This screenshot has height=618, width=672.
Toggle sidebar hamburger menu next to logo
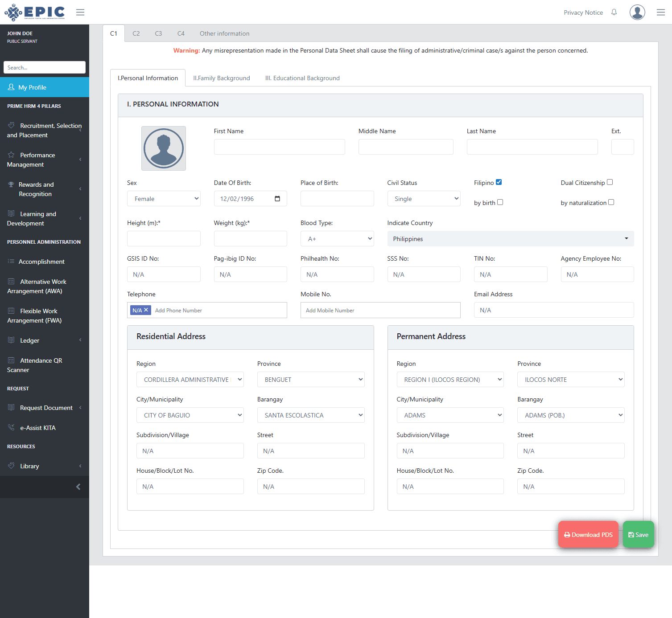(x=80, y=12)
